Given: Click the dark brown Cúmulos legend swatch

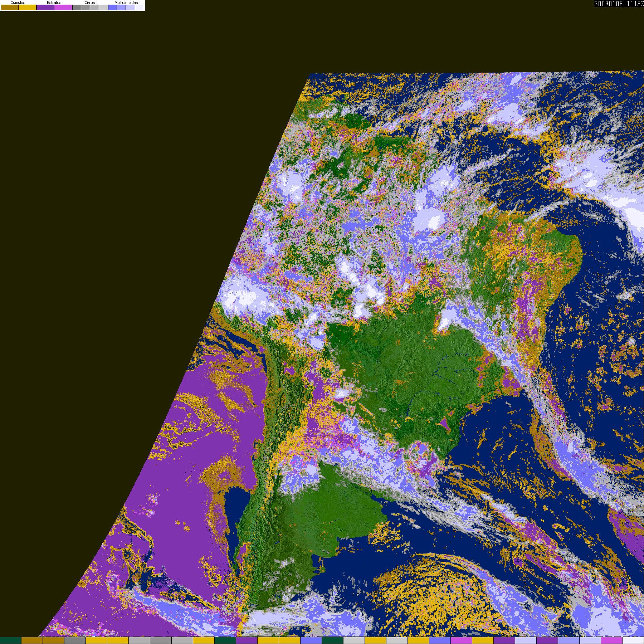Looking at the screenshot, I should click(10, 8).
